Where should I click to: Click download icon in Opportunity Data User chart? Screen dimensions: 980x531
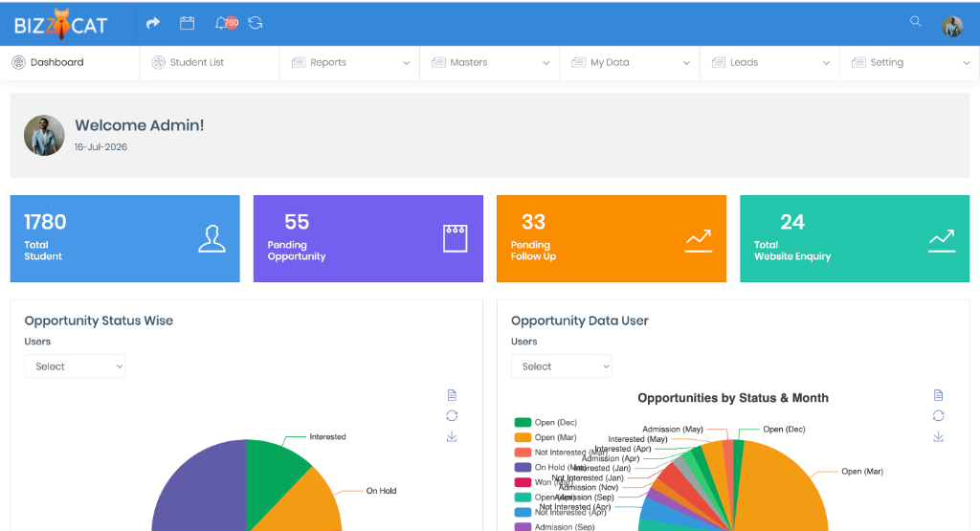pyautogui.click(x=938, y=436)
